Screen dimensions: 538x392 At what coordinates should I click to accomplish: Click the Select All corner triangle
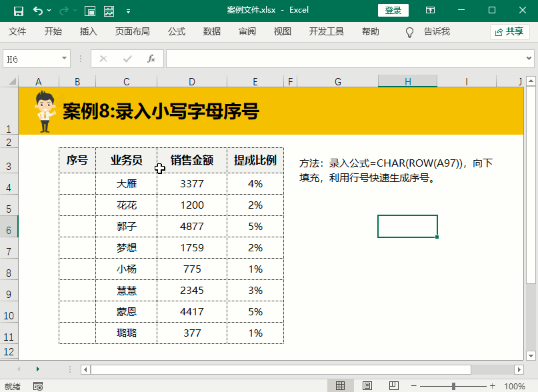pos(9,81)
